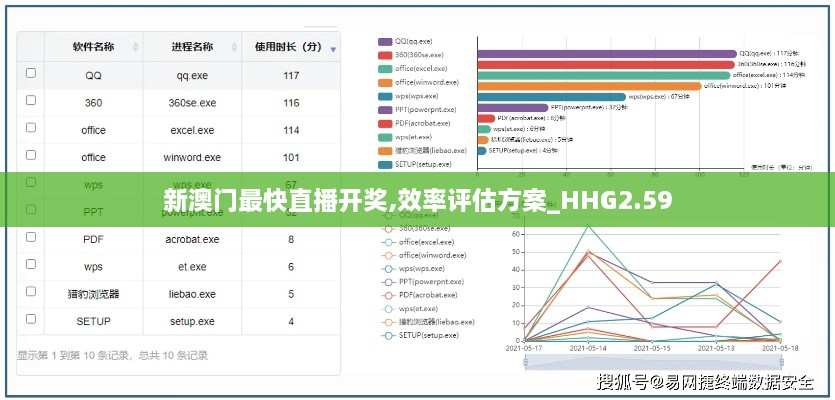Toggle wps(wps.exe) series in bar chart legend
Screen dimensions: 835x400
click(x=408, y=96)
